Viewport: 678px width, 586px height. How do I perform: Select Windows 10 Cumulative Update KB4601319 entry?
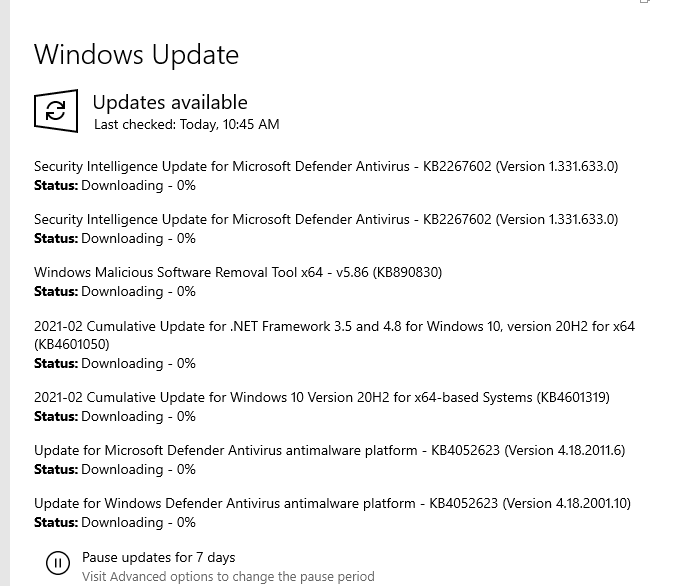tap(322, 397)
